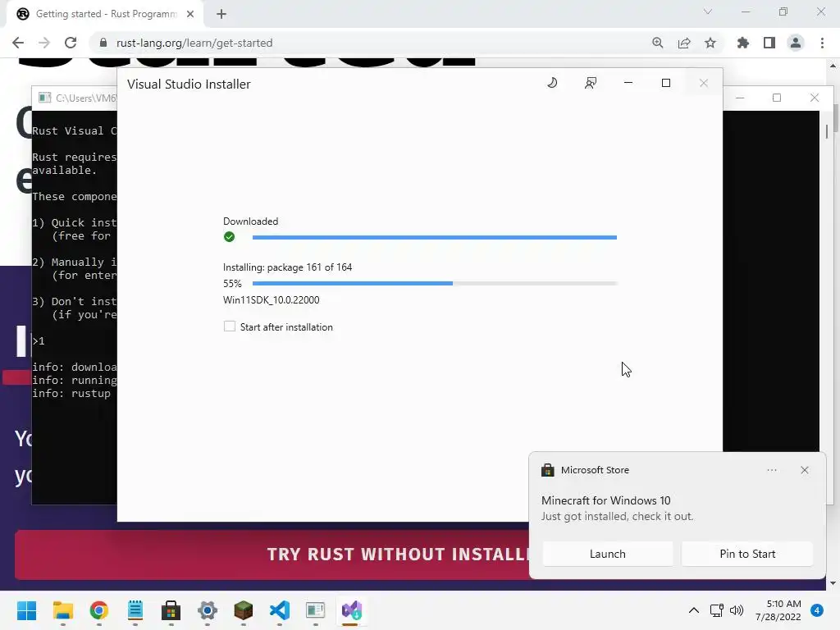The width and height of the screenshot is (840, 630).
Task: Open Microsoft Store from taskbar
Action: pos(171,610)
